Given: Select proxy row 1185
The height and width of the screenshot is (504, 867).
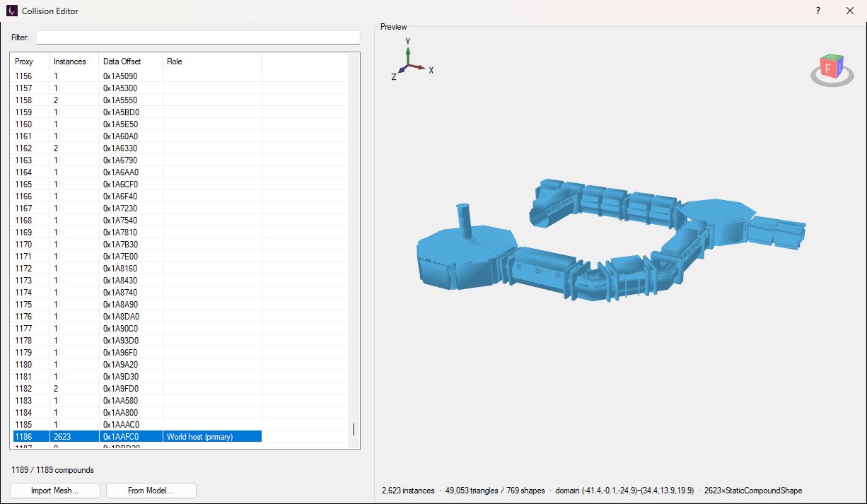Looking at the screenshot, I should pyautogui.click(x=137, y=425).
